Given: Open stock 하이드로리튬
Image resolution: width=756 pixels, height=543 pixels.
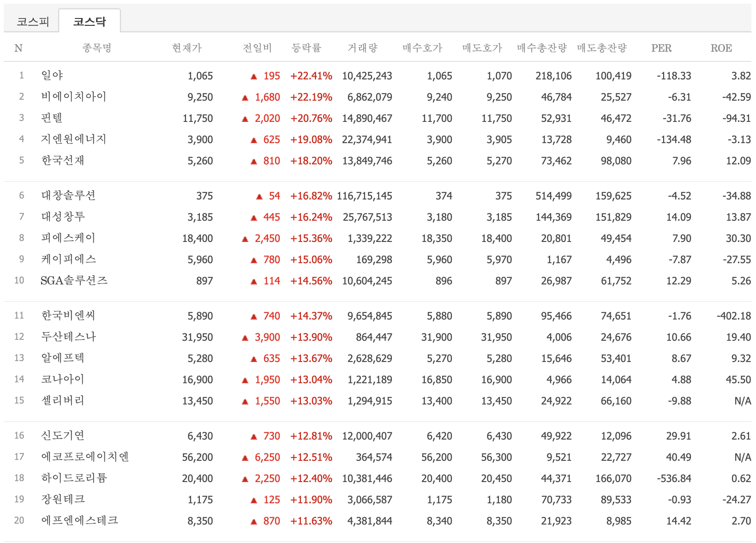Looking at the screenshot, I should click(x=74, y=478).
